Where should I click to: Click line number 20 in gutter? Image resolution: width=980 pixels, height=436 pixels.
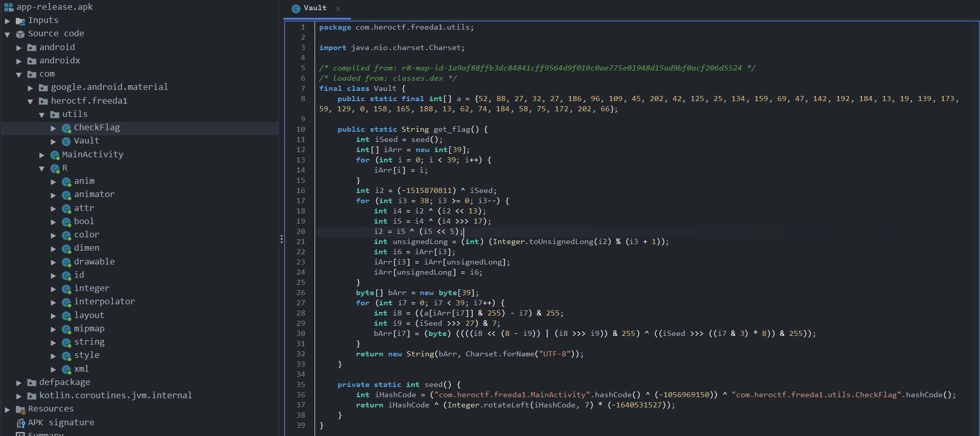[x=301, y=231]
